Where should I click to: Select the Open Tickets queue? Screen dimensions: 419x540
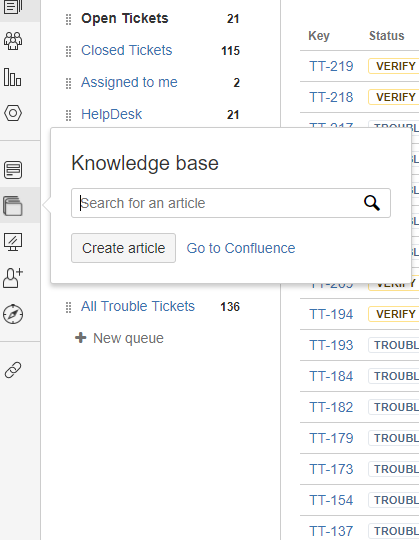pos(125,19)
